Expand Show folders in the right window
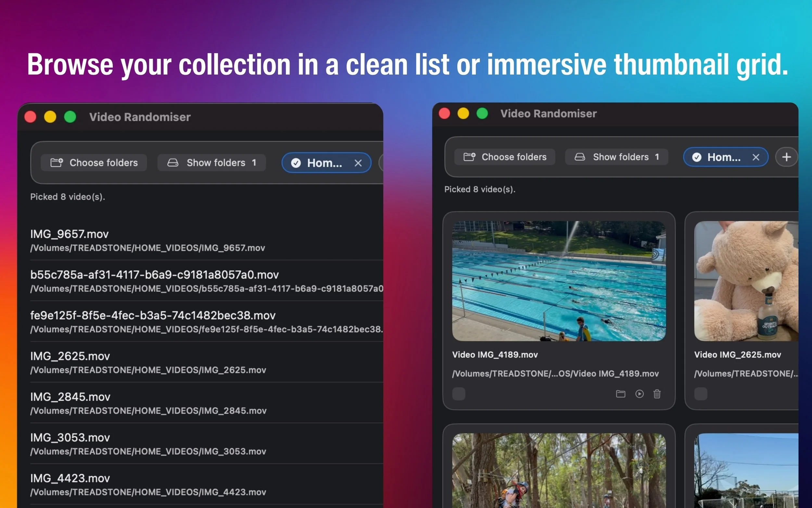The width and height of the screenshot is (812, 508). pos(617,157)
